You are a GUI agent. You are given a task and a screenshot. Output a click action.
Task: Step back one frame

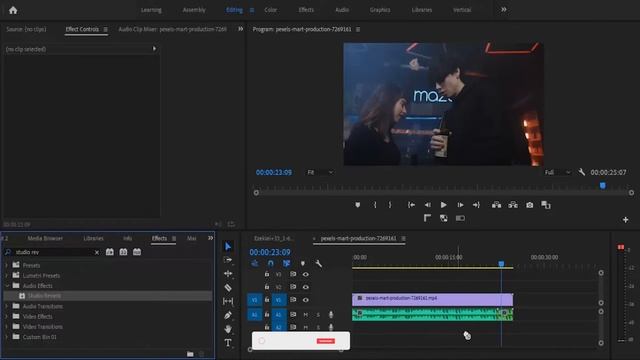427,205
